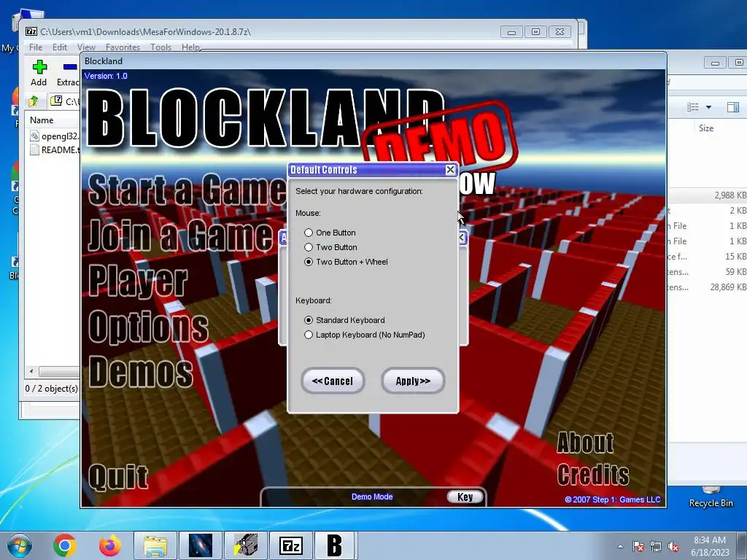Click the muted volume tray icon
The width and height of the screenshot is (747, 560).
[673, 546]
